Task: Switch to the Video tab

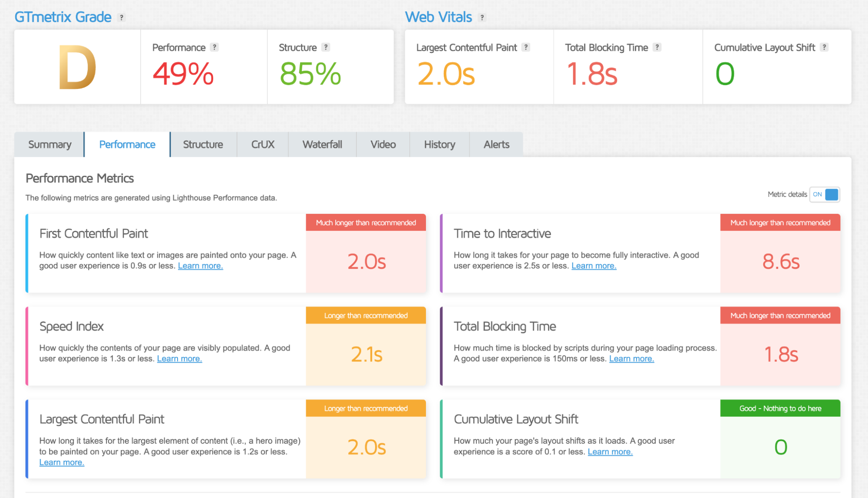Action: click(x=383, y=144)
